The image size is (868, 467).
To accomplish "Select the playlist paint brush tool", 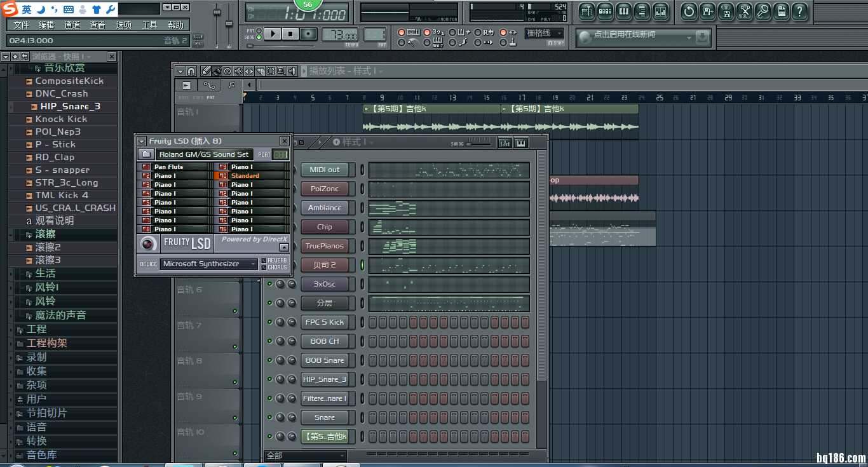I will click(217, 71).
